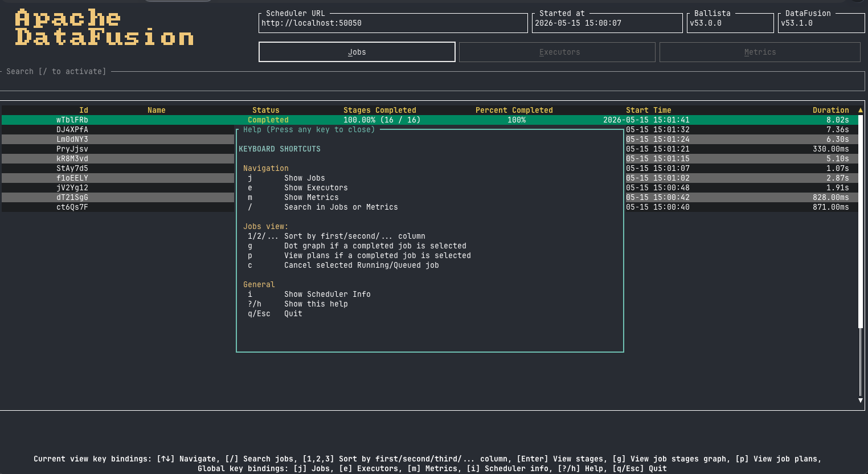The height and width of the screenshot is (474, 868).
Task: Click the Status column header
Action: [266, 110]
